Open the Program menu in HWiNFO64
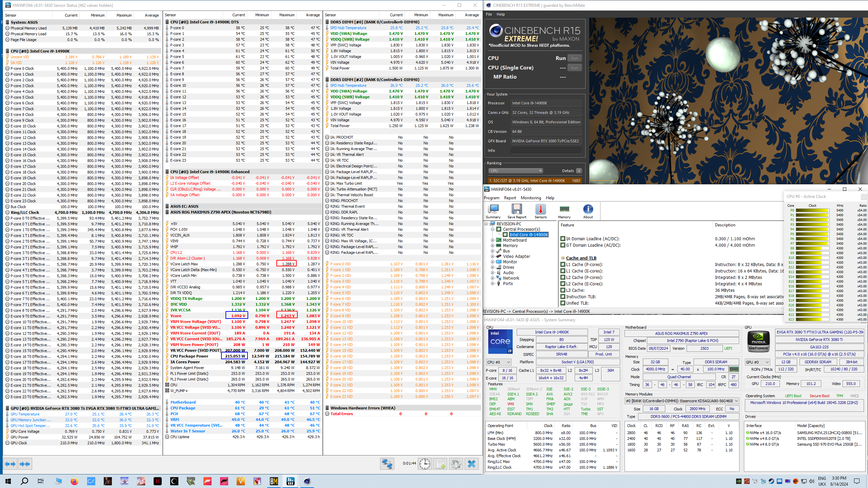This screenshot has width=868, height=488. point(492,198)
